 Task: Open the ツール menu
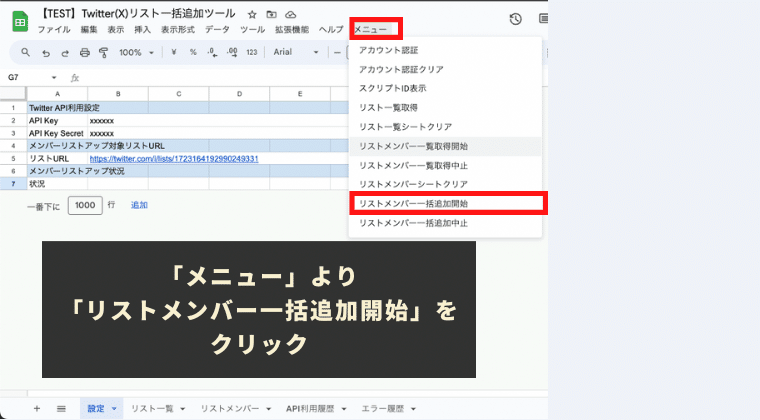[253, 30]
